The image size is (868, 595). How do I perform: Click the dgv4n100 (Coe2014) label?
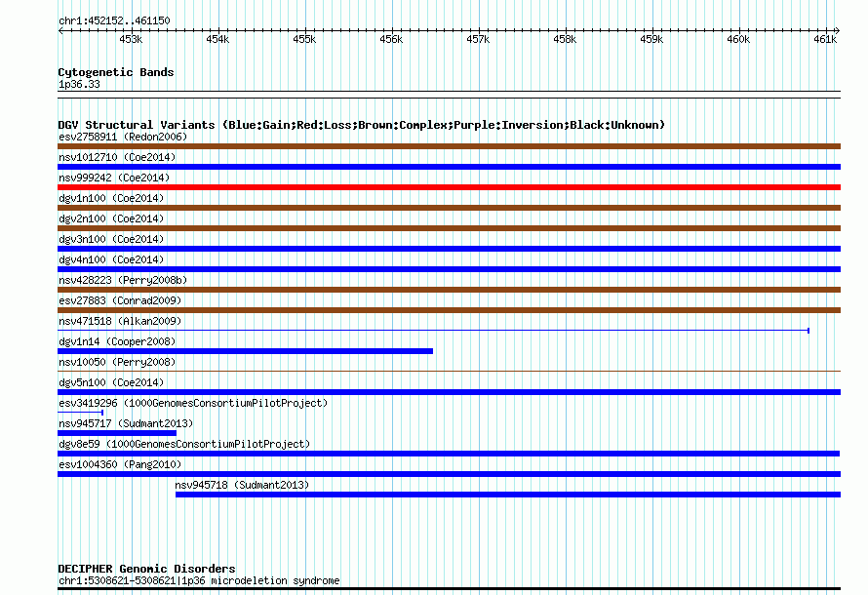[x=111, y=259]
